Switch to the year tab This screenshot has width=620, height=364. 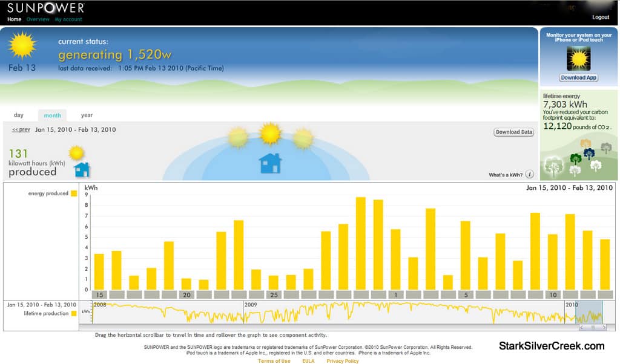click(87, 115)
